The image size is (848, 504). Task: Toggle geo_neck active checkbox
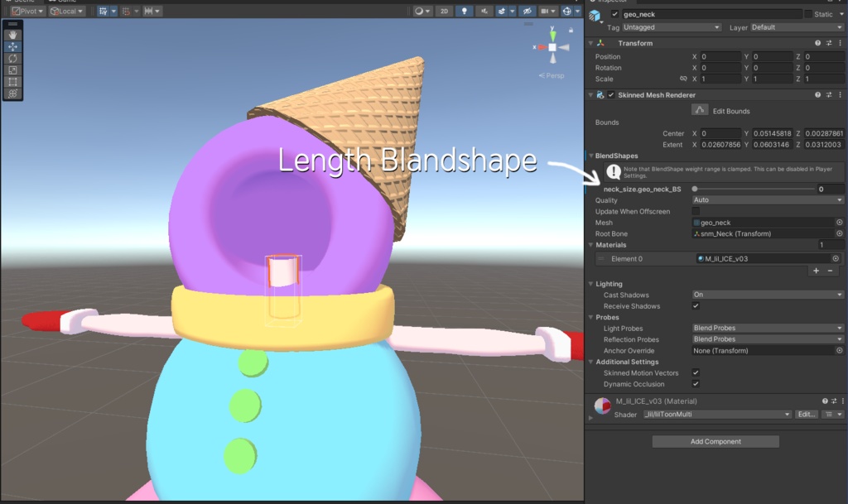(x=614, y=14)
